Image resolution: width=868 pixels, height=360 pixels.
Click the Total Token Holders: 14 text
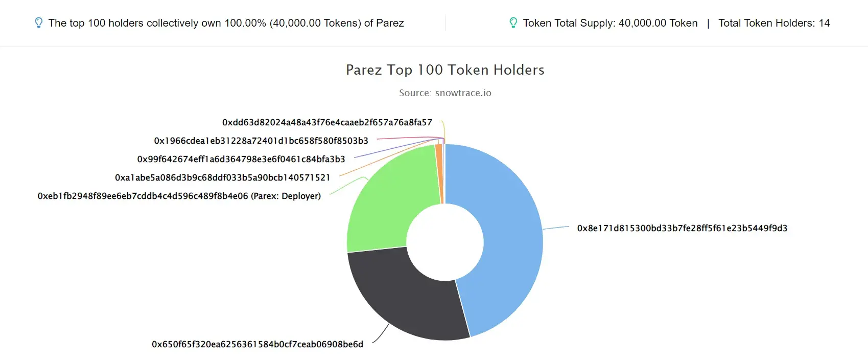coord(774,23)
